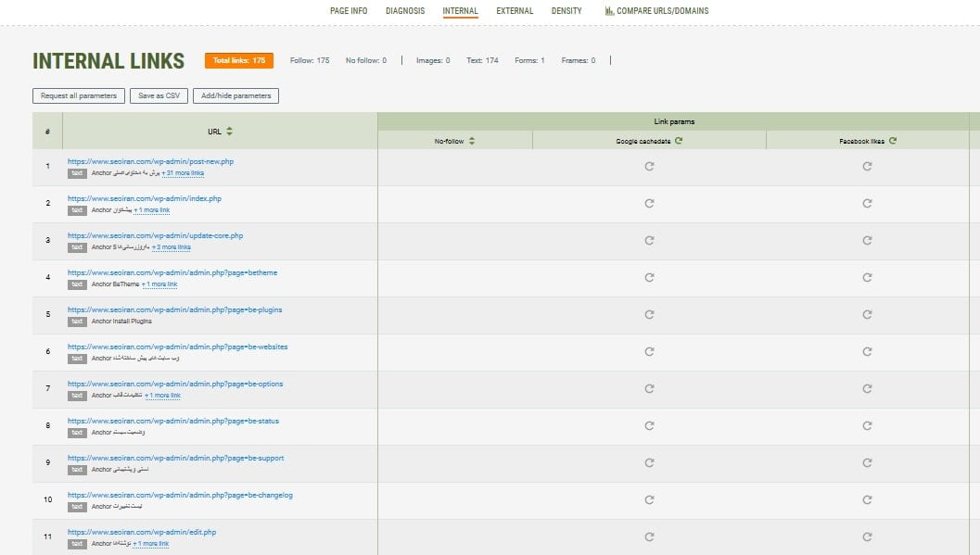Open the wp-admin/edit.php link

coord(142,532)
